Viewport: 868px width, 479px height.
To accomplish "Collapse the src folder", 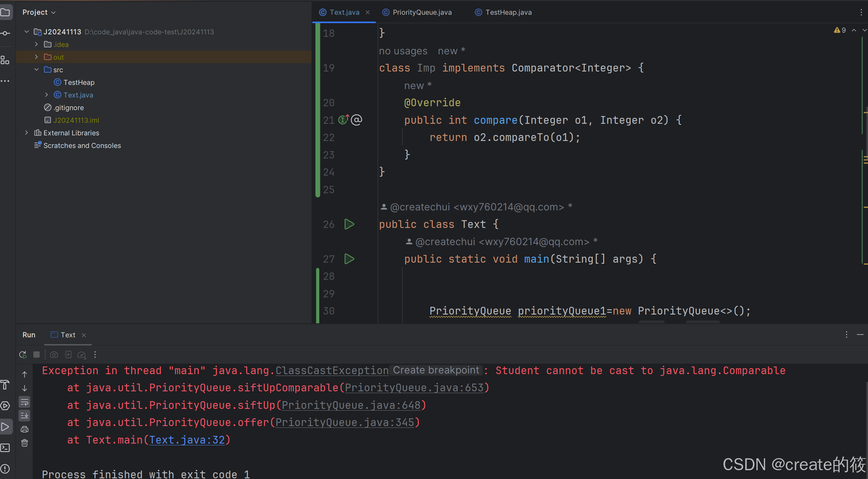I will tap(36, 69).
